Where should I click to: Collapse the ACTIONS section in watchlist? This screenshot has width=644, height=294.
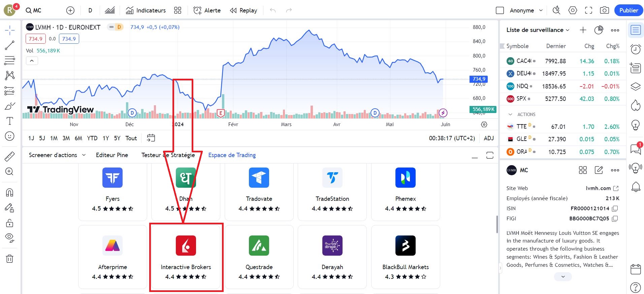point(510,114)
